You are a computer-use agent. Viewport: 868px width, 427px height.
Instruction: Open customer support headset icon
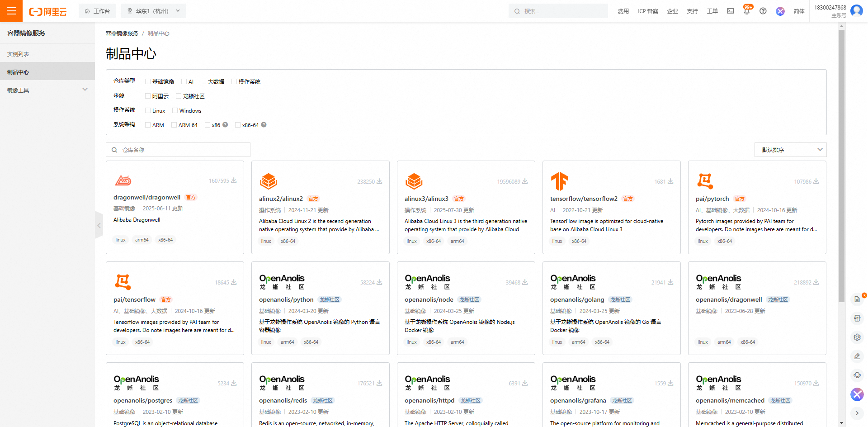point(857,375)
